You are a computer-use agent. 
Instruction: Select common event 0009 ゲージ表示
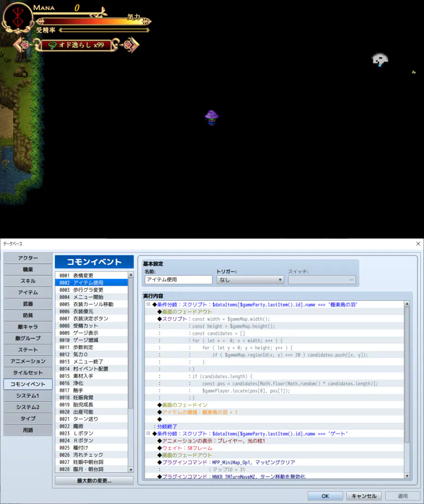click(x=91, y=333)
